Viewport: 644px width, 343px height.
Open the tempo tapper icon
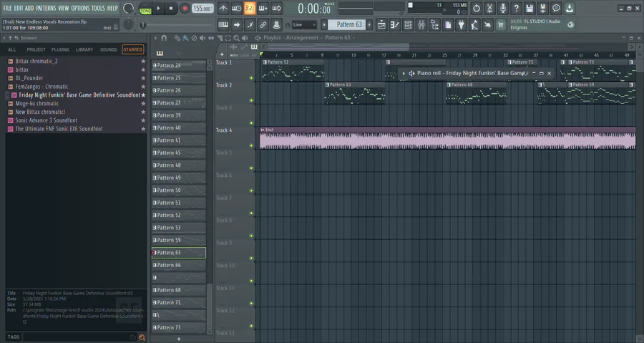coord(474,25)
